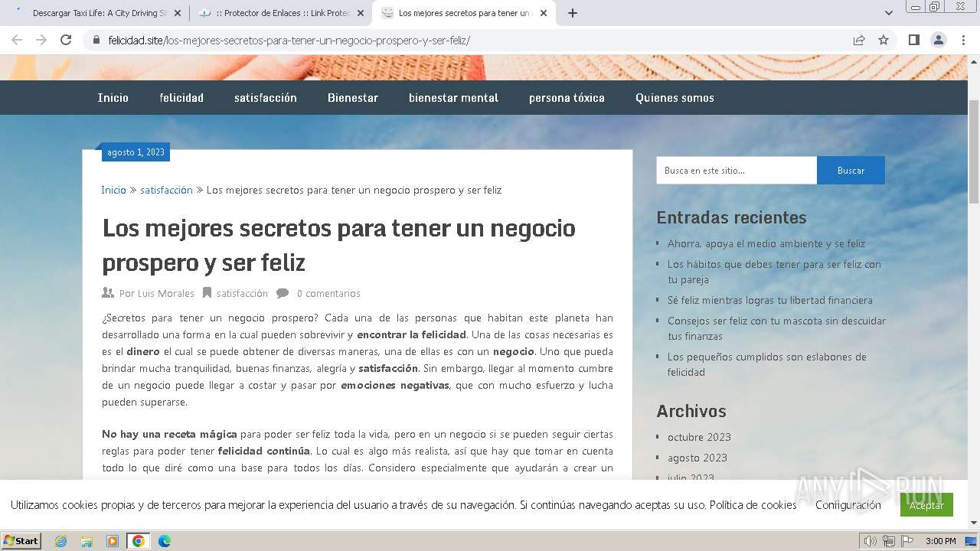Viewport: 980px width, 551px height.
Task: Open the satisfacción menu item
Action: pyautogui.click(x=266, y=98)
